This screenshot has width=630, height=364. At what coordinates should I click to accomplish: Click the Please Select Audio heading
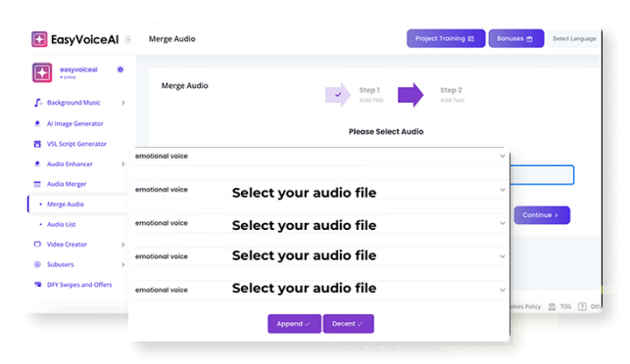click(x=386, y=132)
